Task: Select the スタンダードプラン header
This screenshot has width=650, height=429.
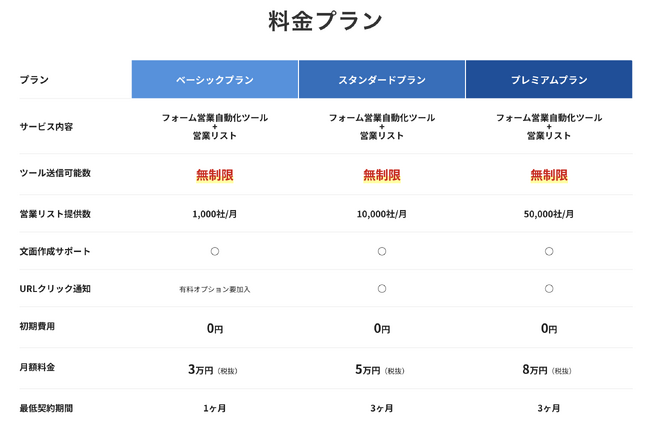Action: pos(382,79)
